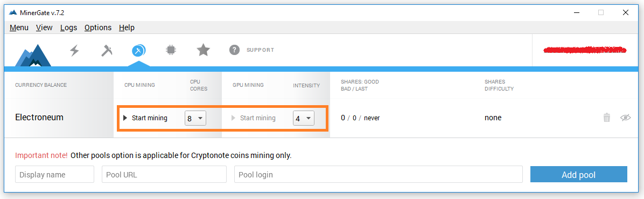The image size is (644, 199).
Task: Click the SHARES DIFFICULTY column header
Action: point(499,85)
